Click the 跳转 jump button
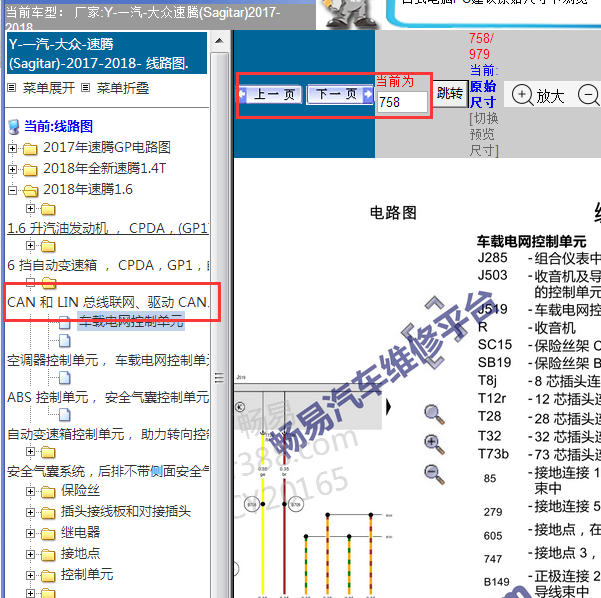The height and width of the screenshot is (598, 601). point(450,93)
